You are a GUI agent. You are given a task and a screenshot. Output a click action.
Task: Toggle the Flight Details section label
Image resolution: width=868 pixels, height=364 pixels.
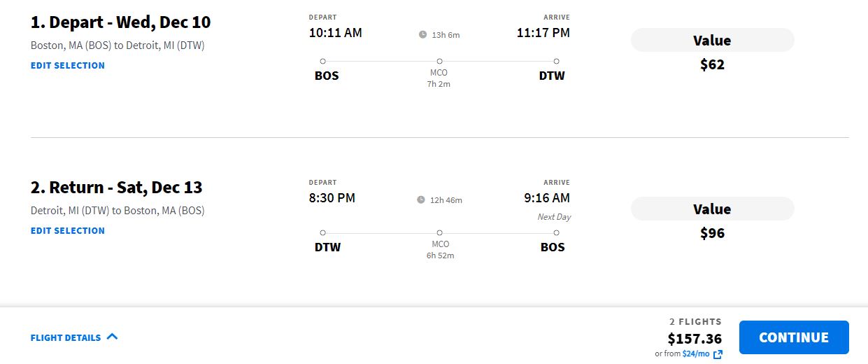click(x=66, y=338)
